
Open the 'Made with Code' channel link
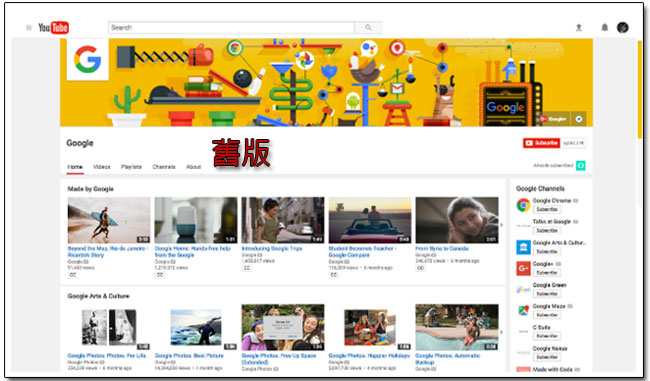pyautogui.click(x=553, y=369)
